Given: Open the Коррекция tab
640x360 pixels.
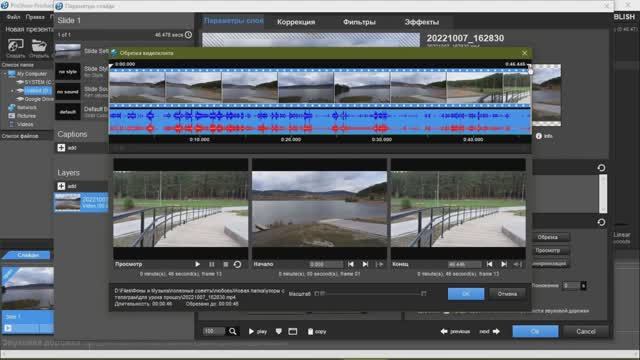Looking at the screenshot, I should click(296, 22).
